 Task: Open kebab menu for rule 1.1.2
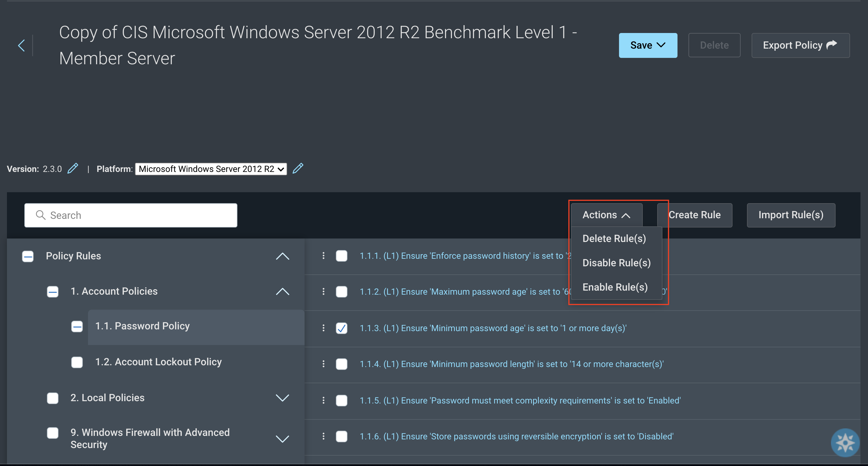(323, 291)
